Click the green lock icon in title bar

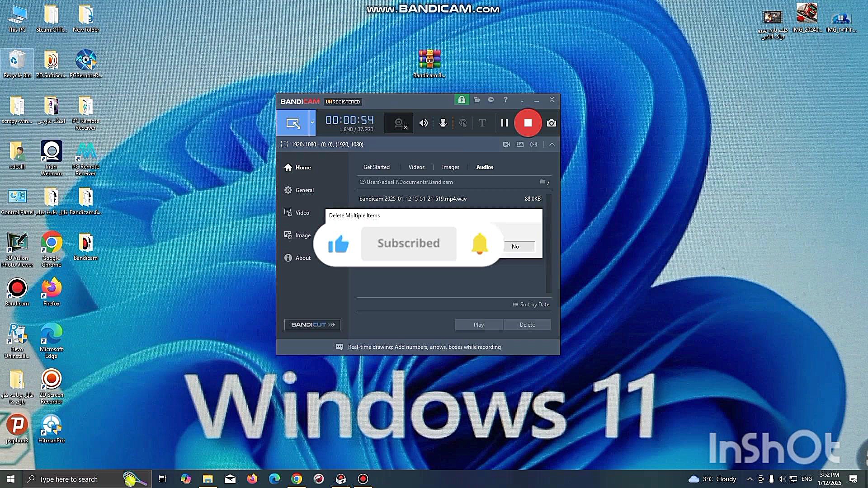point(462,100)
